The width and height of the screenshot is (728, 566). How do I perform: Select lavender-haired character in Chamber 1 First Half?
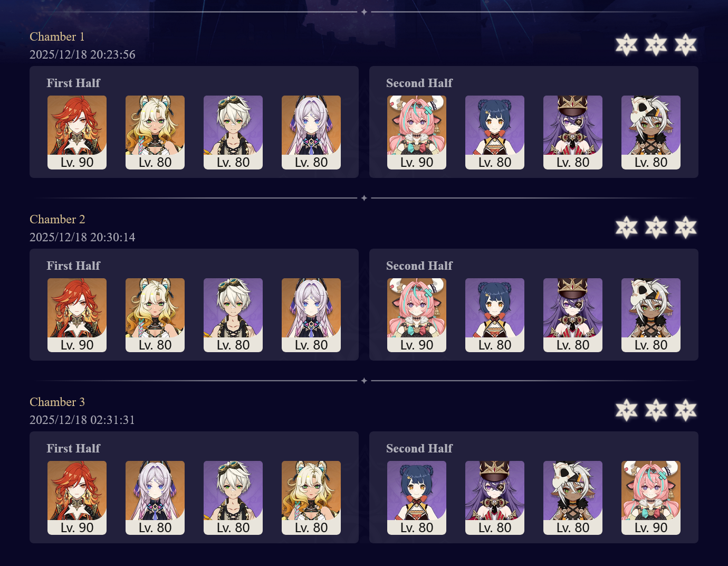pyautogui.click(x=311, y=133)
